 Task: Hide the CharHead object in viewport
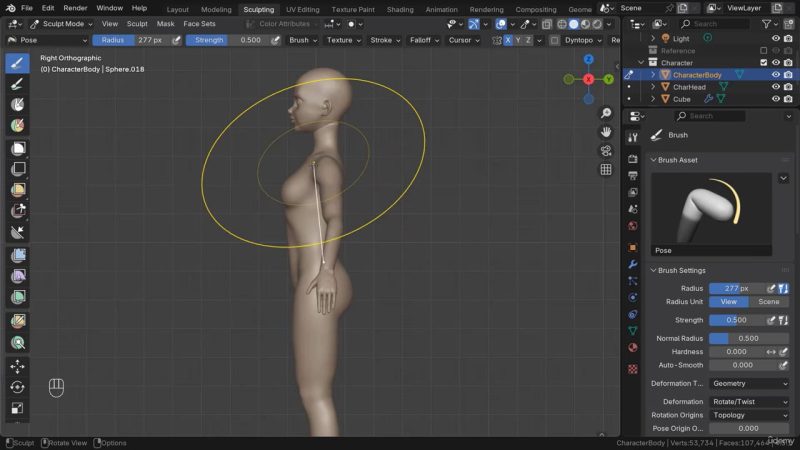(x=775, y=87)
